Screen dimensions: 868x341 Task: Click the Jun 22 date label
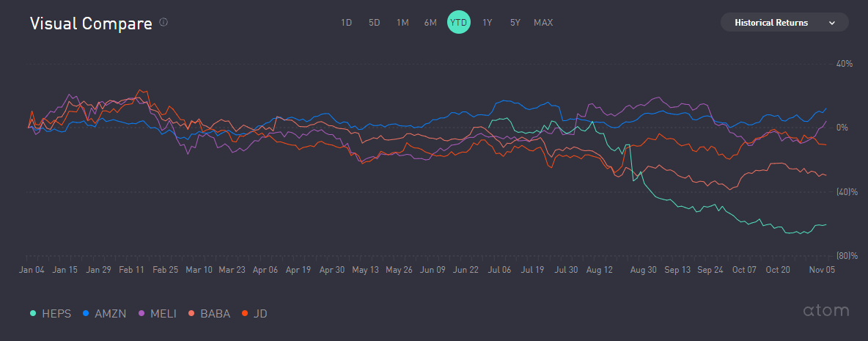466,270
